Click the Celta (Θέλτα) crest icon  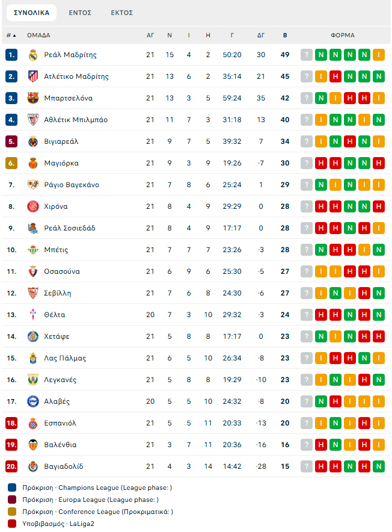[33, 315]
